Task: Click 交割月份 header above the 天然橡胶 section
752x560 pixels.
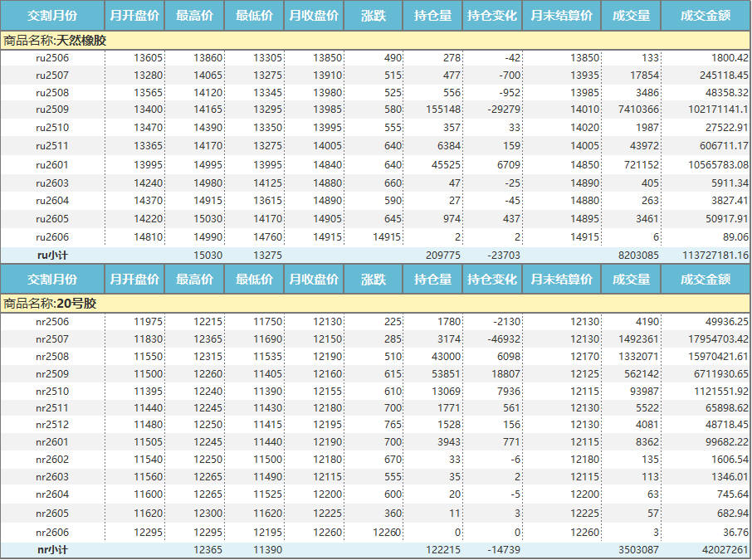Action: (x=52, y=15)
